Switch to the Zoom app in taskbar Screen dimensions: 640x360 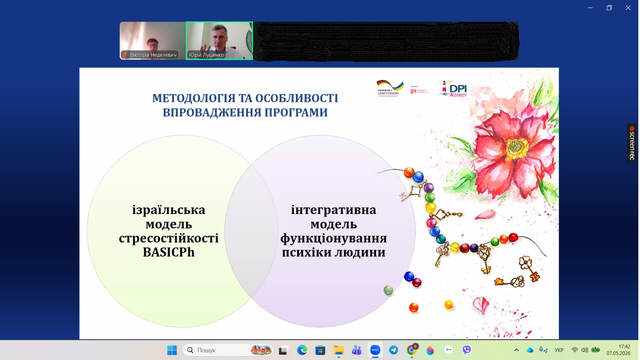pos(375,350)
